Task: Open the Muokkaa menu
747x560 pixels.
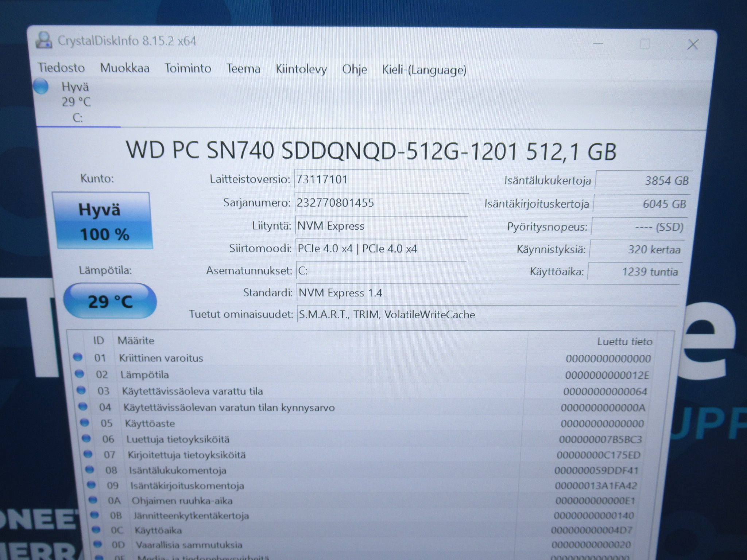Action: coord(125,68)
